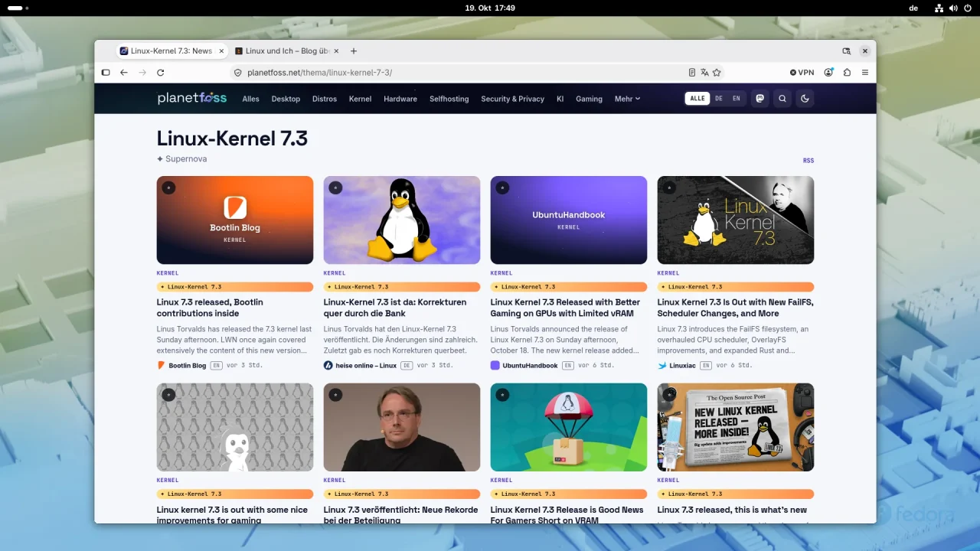Open the 'de' keyboard layout menu
Viewport: 980px width, 551px height.
(913, 8)
